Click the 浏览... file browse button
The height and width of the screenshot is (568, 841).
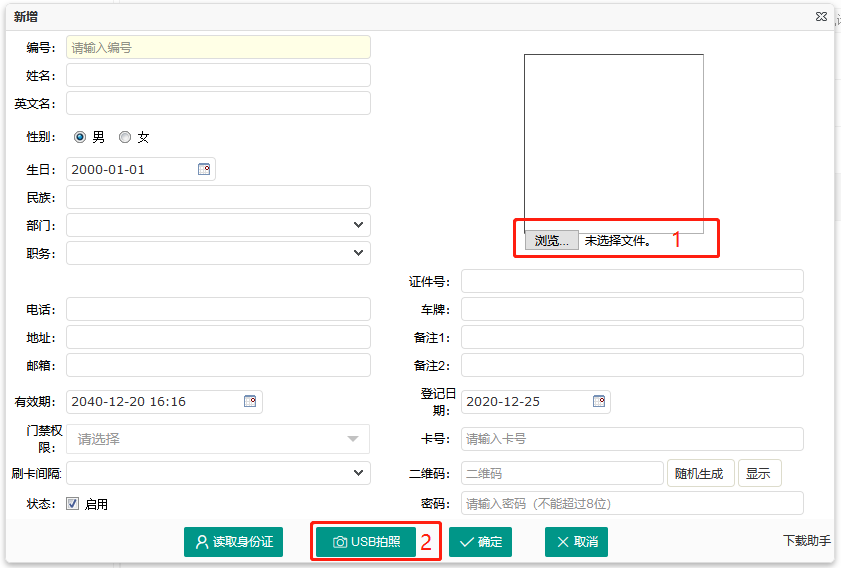click(551, 240)
